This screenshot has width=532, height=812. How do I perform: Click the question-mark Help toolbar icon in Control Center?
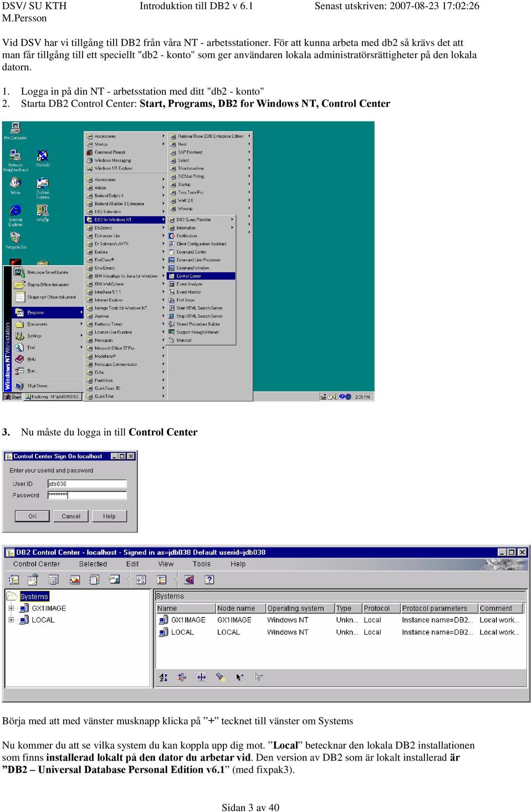[209, 580]
